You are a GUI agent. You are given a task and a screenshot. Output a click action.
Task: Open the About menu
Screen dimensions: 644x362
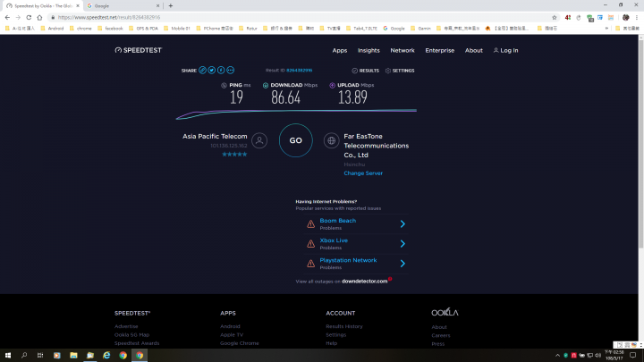click(x=473, y=50)
